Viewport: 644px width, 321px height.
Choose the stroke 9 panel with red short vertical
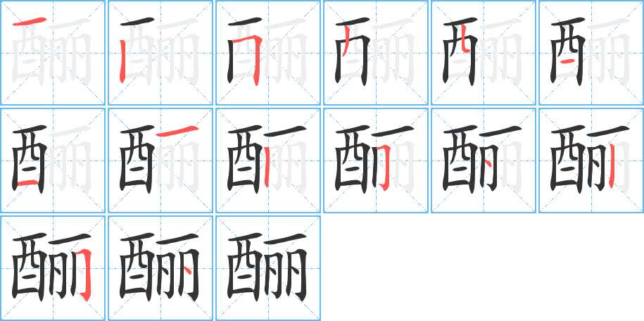coord(267,160)
